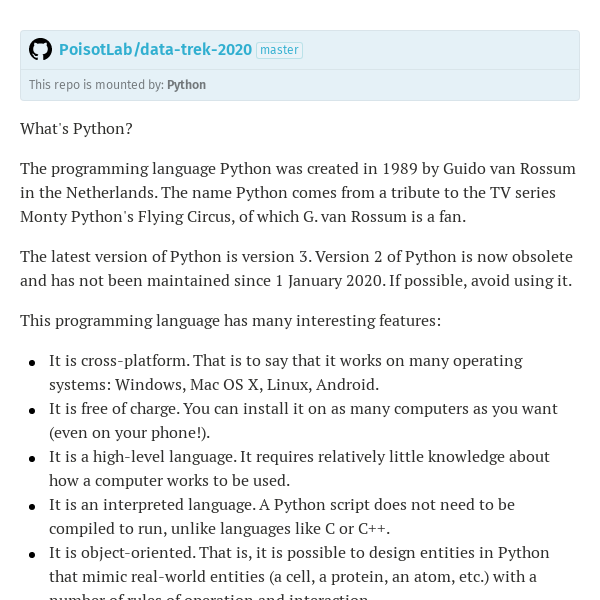
Task: Click the bullet dot beside high-level language item
Action: pos(32,459)
